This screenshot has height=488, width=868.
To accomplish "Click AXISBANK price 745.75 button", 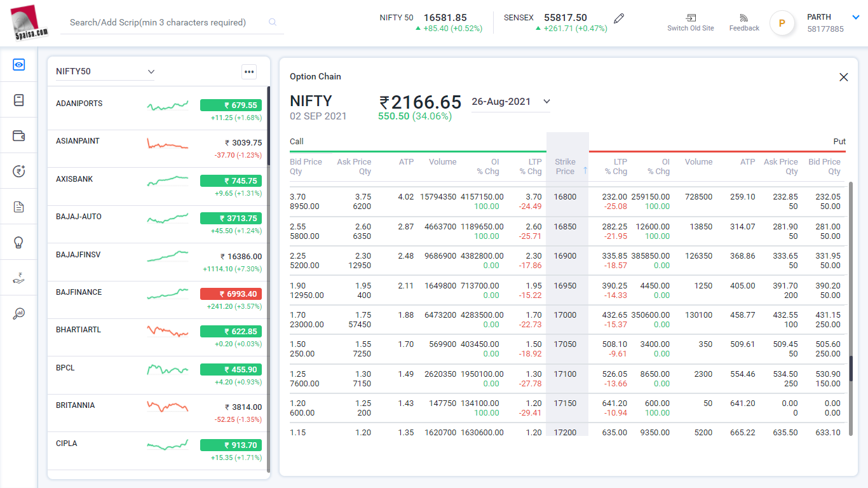I will coord(231,181).
